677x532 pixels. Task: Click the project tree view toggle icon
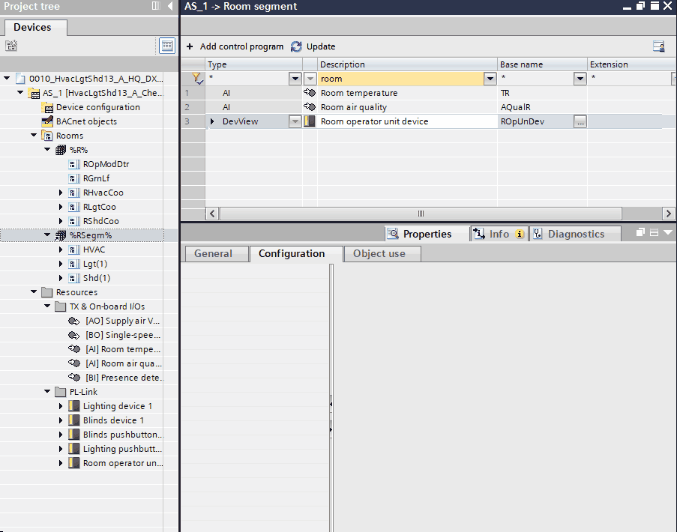point(167,46)
